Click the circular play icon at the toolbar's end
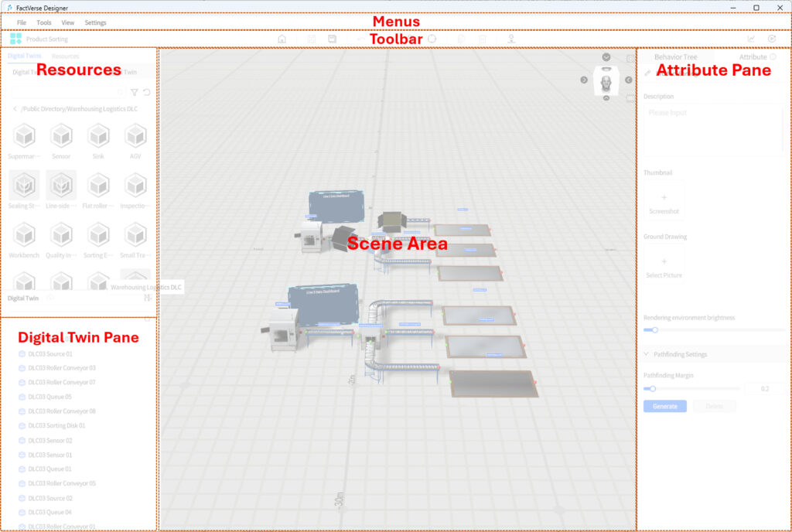792x532 pixels. [x=771, y=39]
